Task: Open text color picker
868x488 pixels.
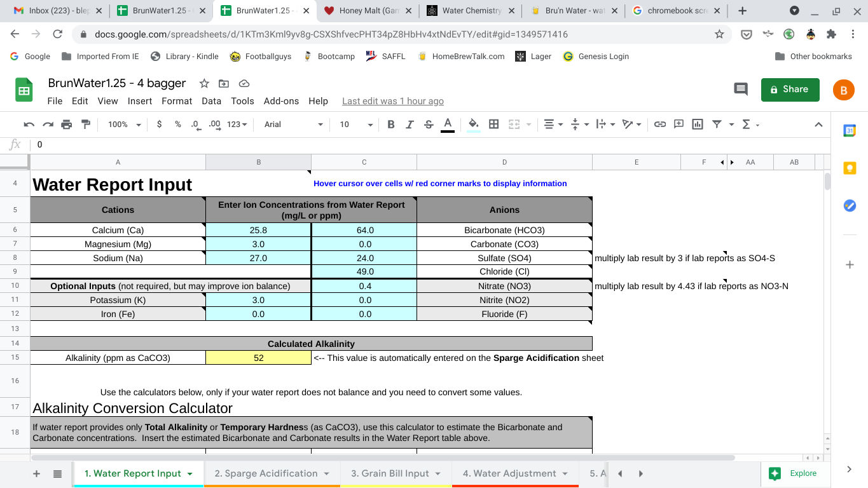Action: click(448, 125)
